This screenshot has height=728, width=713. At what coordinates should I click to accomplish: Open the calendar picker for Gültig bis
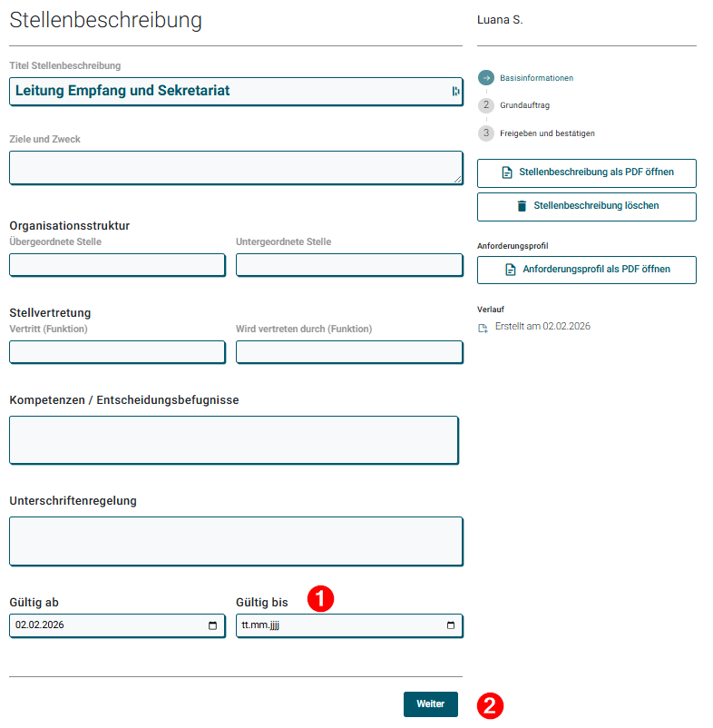tap(449, 625)
